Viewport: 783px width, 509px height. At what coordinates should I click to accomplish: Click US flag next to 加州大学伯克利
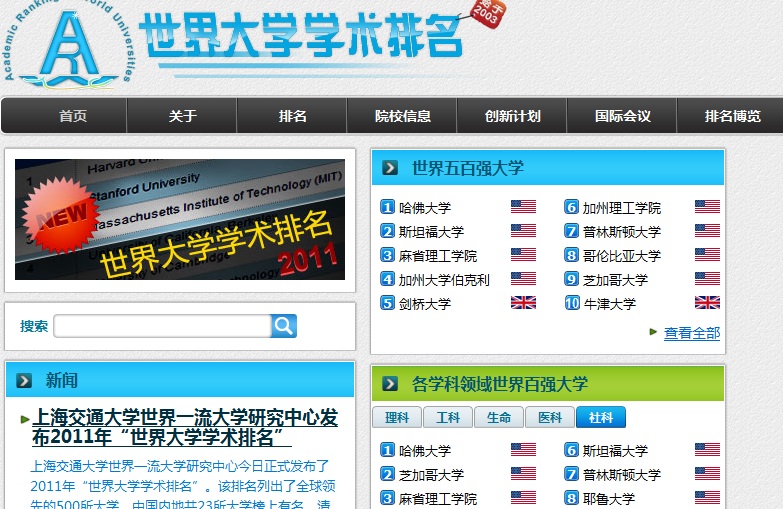point(523,279)
